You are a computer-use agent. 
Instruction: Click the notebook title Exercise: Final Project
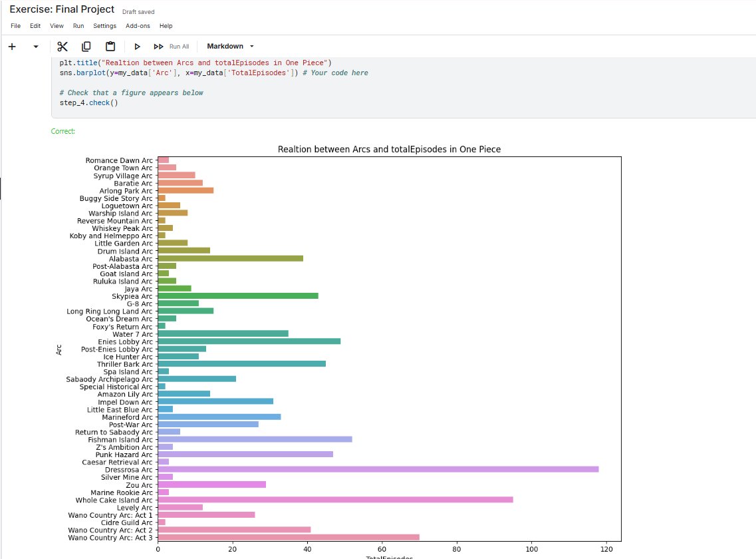pos(62,9)
